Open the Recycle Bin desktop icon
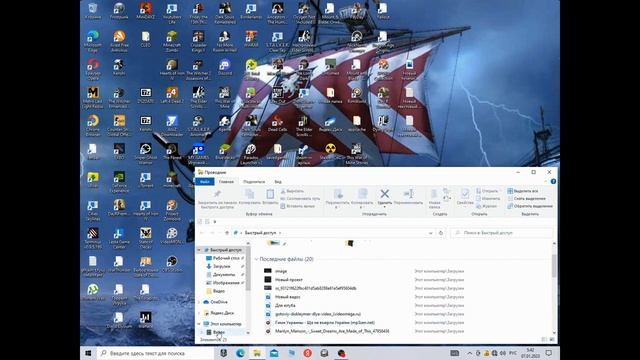This screenshot has height=360, width=640. pos(93,11)
